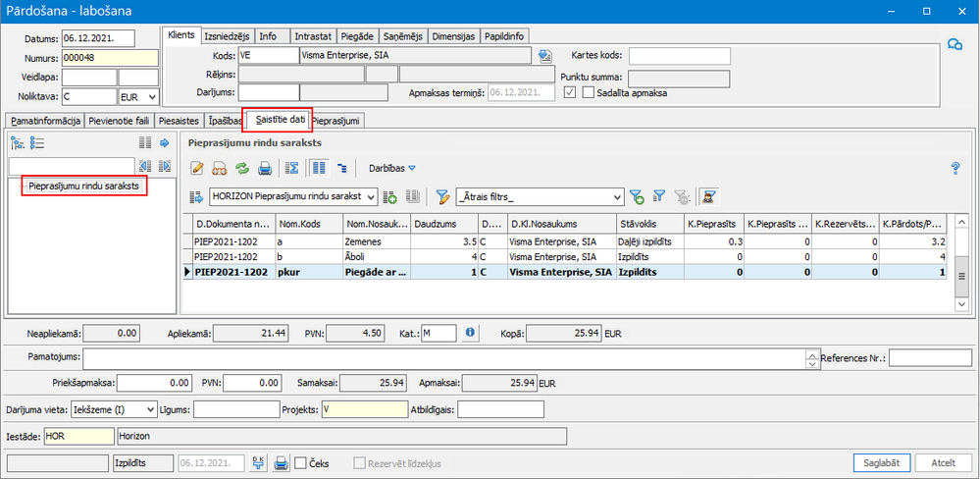
Task: Enable the Sadalīta apmaksa checkbox
Action: [589, 93]
